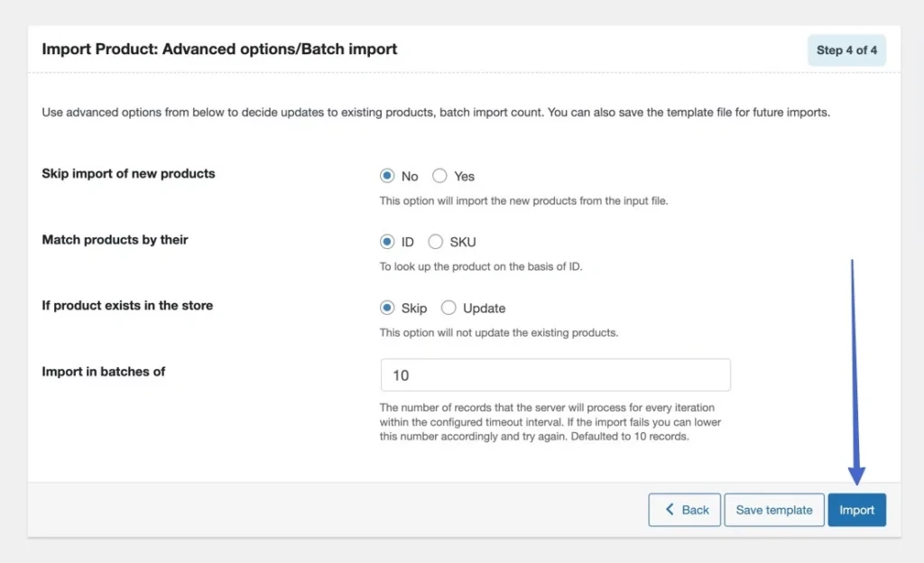This screenshot has width=924, height=563.
Task: Click the batch records help description text
Action: [550, 422]
